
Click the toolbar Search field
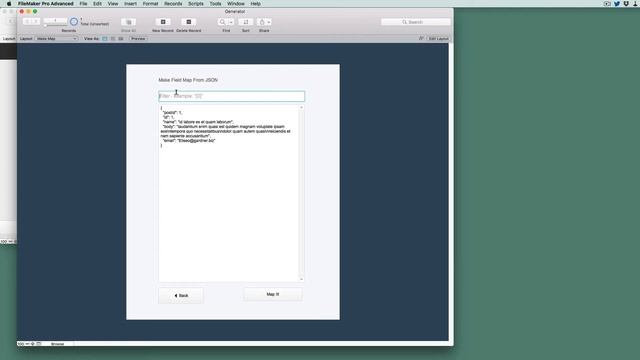[x=416, y=22]
